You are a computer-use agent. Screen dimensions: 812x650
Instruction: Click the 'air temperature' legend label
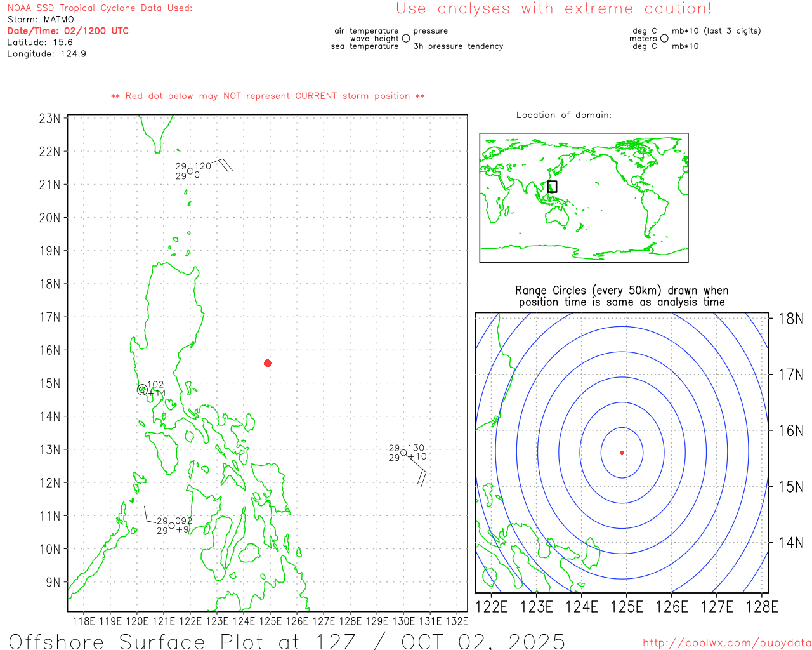coord(367,31)
